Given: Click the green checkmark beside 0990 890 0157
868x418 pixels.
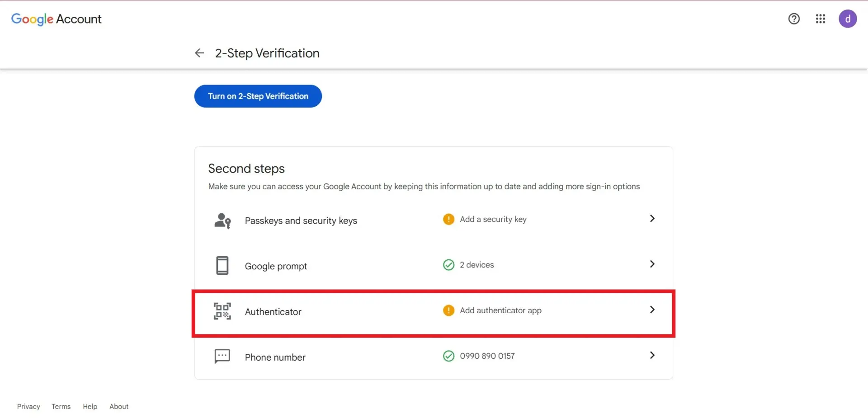Looking at the screenshot, I should pyautogui.click(x=448, y=356).
